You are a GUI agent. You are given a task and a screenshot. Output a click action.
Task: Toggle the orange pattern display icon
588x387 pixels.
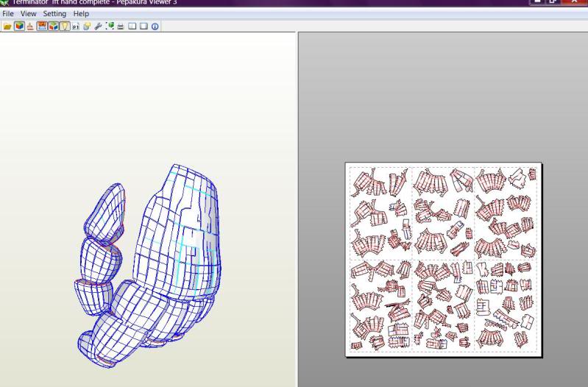tap(42, 26)
